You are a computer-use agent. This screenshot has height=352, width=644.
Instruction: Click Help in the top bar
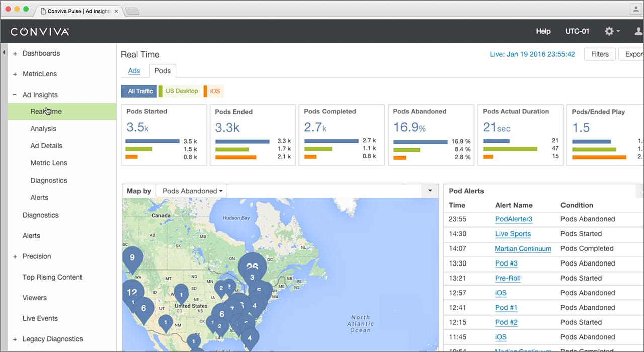click(x=543, y=31)
